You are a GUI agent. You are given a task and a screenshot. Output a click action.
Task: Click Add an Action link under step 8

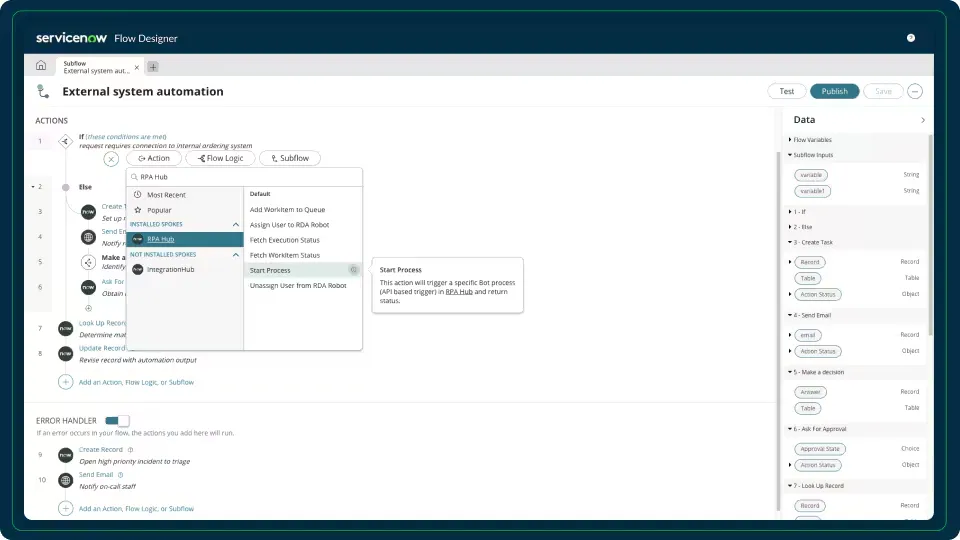(136, 382)
